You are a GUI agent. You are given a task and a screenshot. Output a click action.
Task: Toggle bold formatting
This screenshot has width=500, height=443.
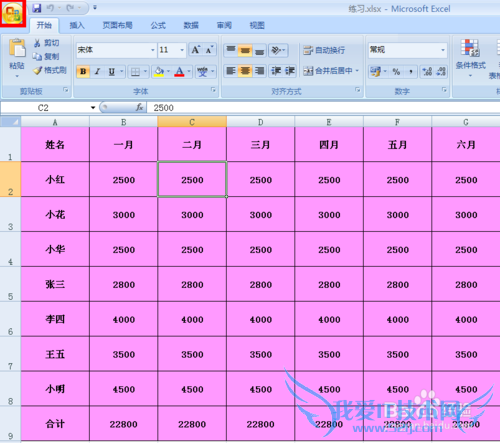pos(83,71)
